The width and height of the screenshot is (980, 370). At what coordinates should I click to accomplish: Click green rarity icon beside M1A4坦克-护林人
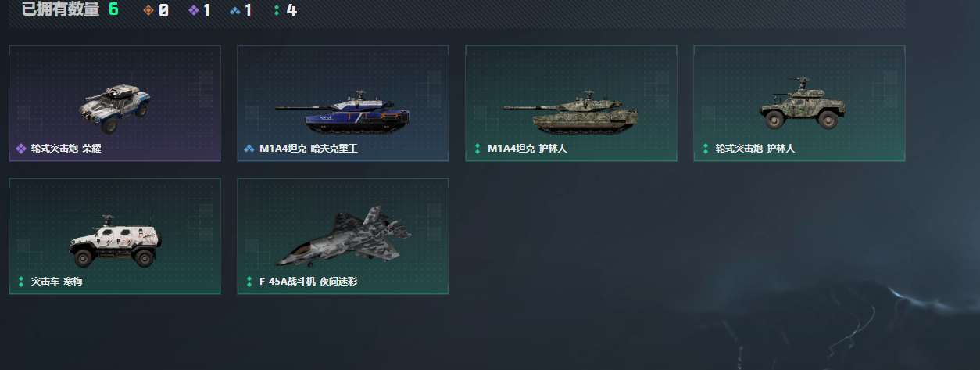(x=476, y=148)
